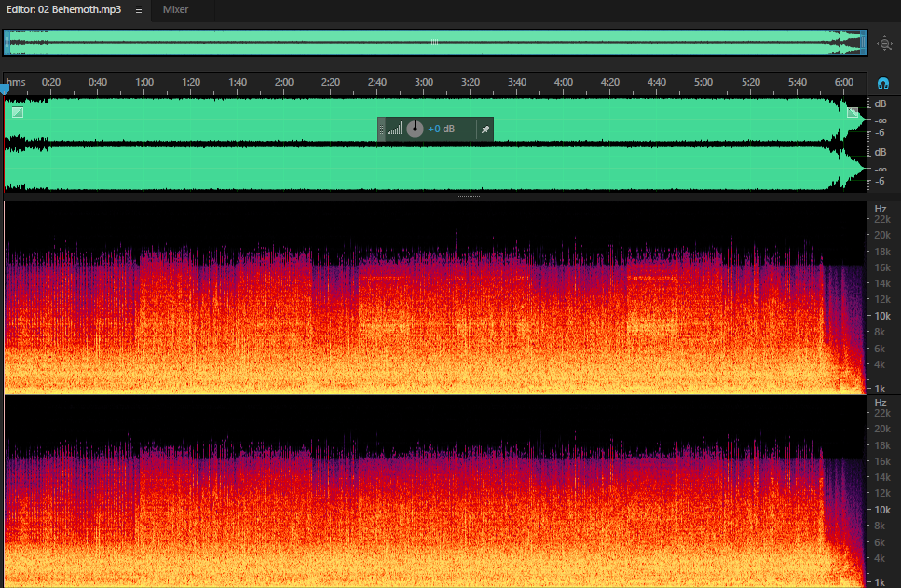Screen dimensions: 901x588
Task: Click the 10k label on left channel spectrogram
Action: tap(882, 316)
